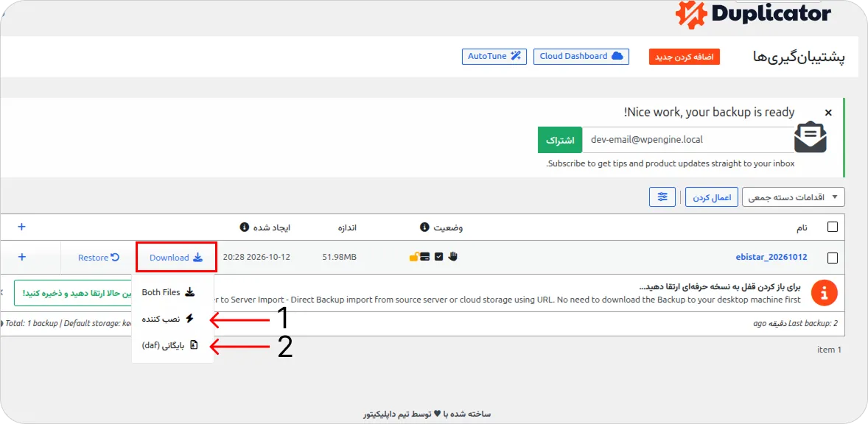Viewport: 868px width, 424px height.
Task: Focus the dev-email@wpengine.local email field
Action: tap(688, 140)
